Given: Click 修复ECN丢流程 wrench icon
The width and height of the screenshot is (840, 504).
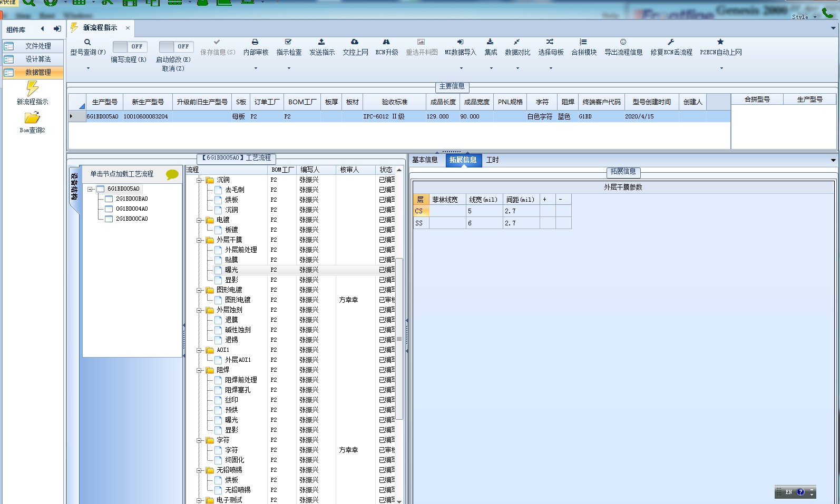Looking at the screenshot, I should coord(671,42).
